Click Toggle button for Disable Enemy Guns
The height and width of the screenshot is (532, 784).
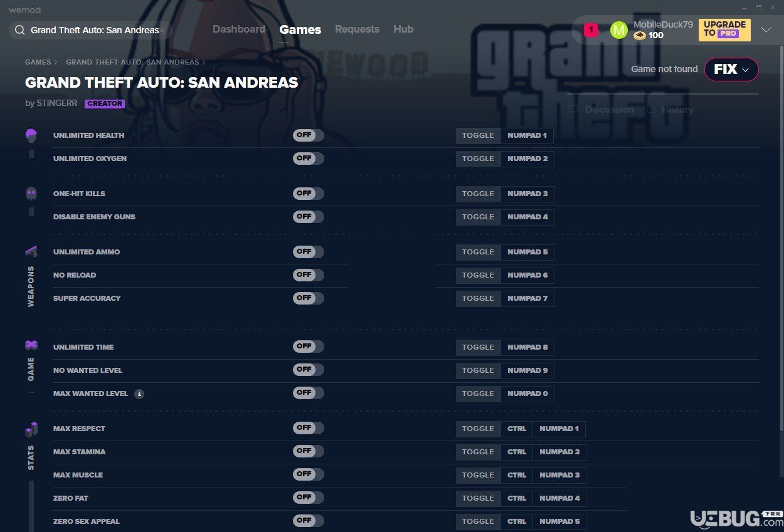(x=478, y=217)
